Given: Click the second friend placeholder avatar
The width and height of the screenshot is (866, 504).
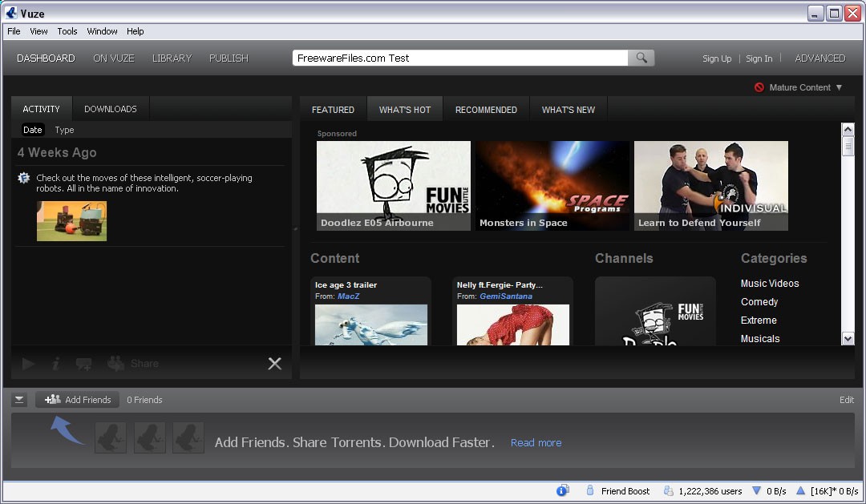Looking at the screenshot, I should pyautogui.click(x=149, y=437).
